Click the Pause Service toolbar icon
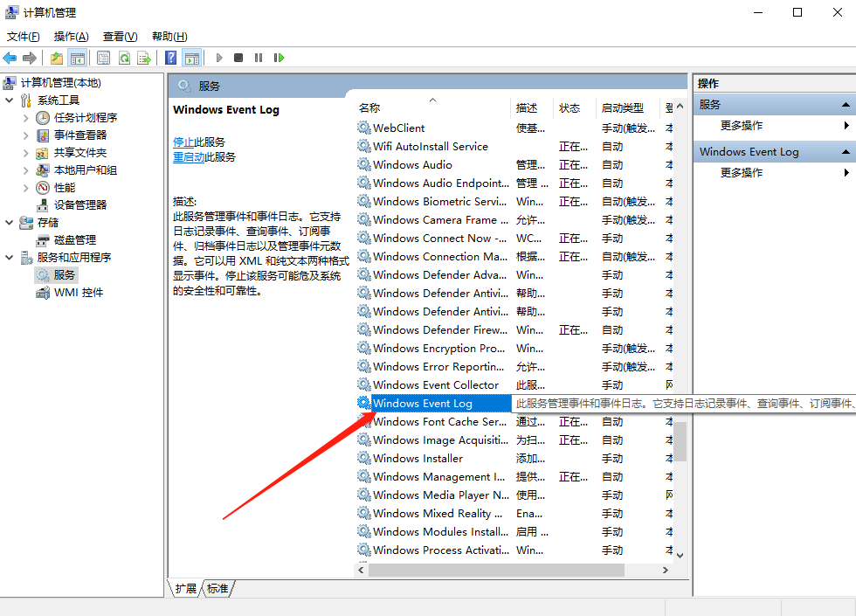The width and height of the screenshot is (856, 616). pos(258,58)
